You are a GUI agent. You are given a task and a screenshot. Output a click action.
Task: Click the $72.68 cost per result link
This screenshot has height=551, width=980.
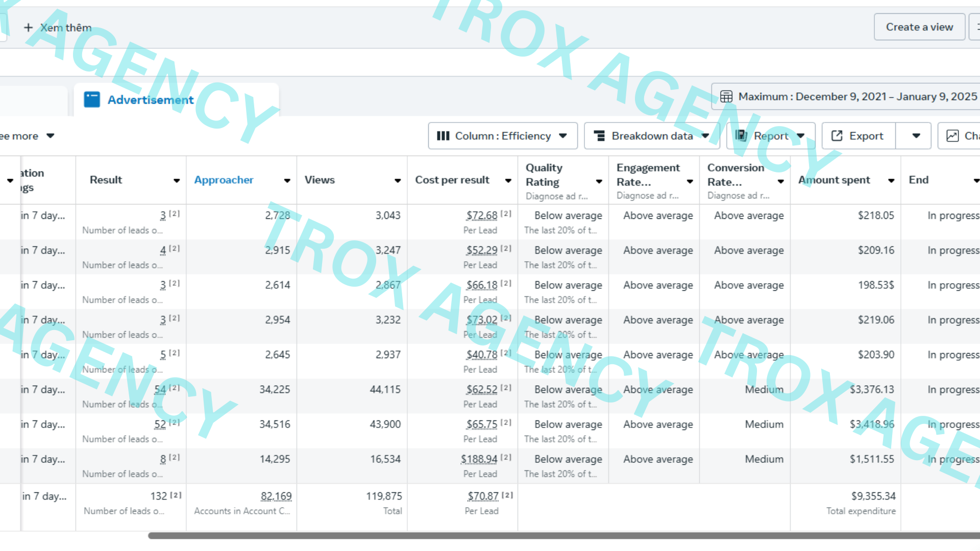[482, 215]
